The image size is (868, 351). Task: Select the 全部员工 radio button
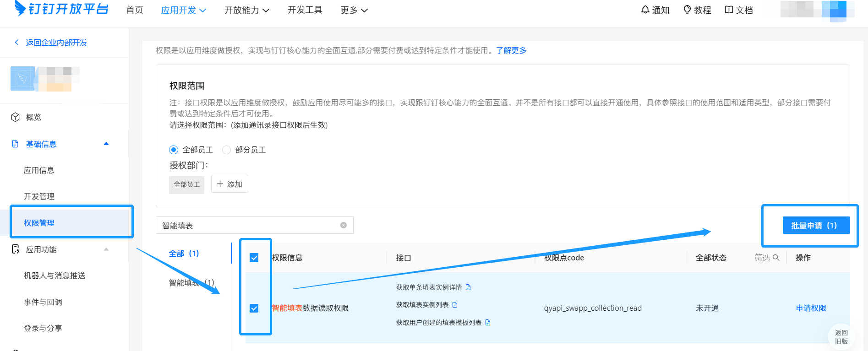point(174,150)
